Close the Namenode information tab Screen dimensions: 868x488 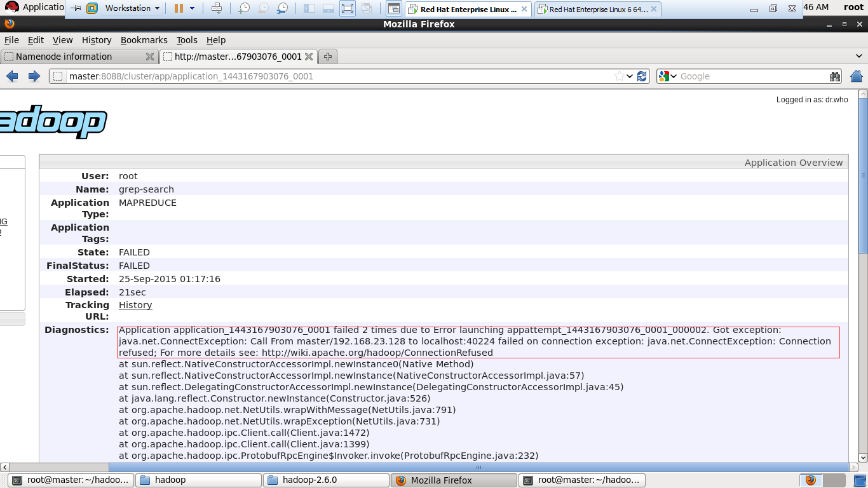(x=150, y=57)
